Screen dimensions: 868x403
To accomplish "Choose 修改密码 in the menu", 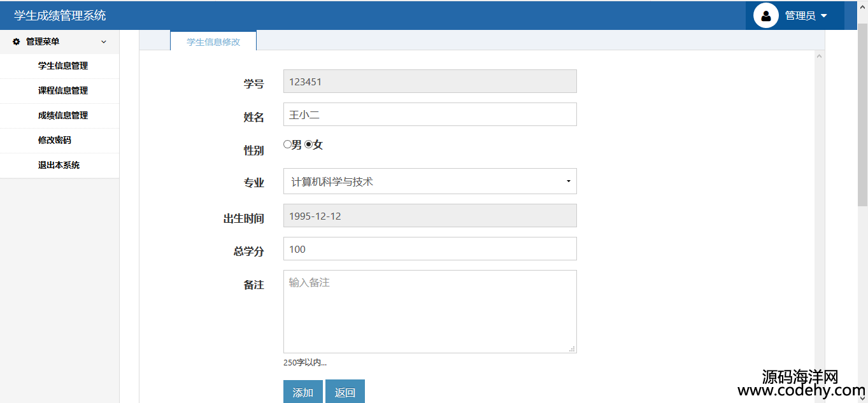I will point(54,140).
